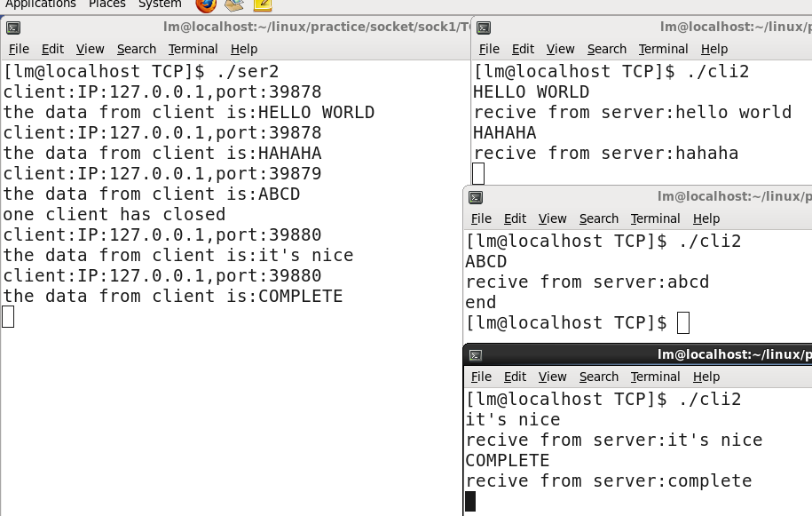Click 'recive from server:complete' line

coord(608,481)
